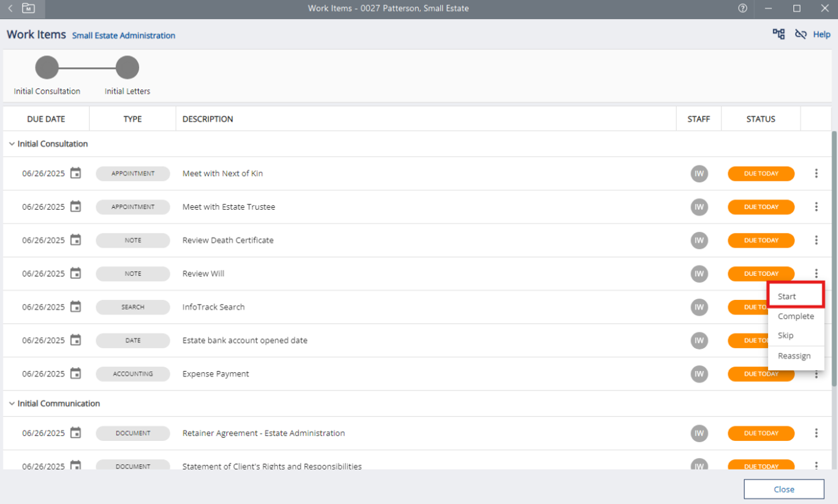Open calendar for Meet with Next of Kin
The image size is (838, 504).
[x=75, y=174]
